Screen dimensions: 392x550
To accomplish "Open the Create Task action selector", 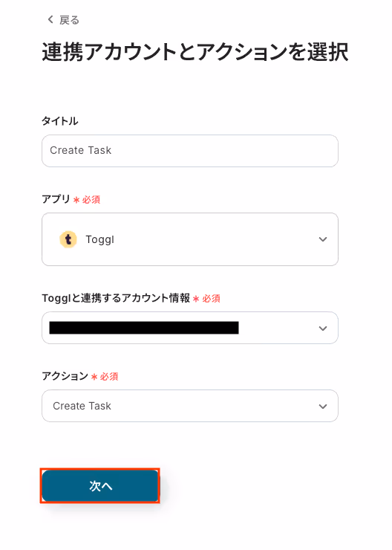I will pyautogui.click(x=190, y=406).
